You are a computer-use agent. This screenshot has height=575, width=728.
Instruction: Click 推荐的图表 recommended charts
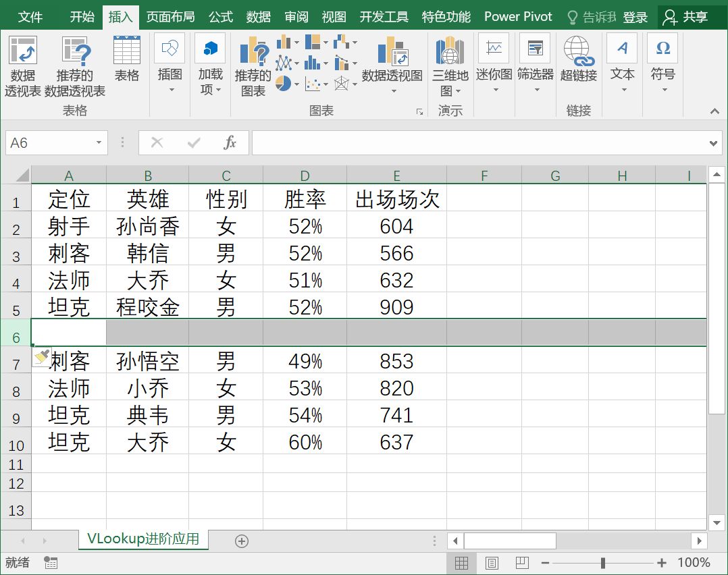click(x=253, y=67)
